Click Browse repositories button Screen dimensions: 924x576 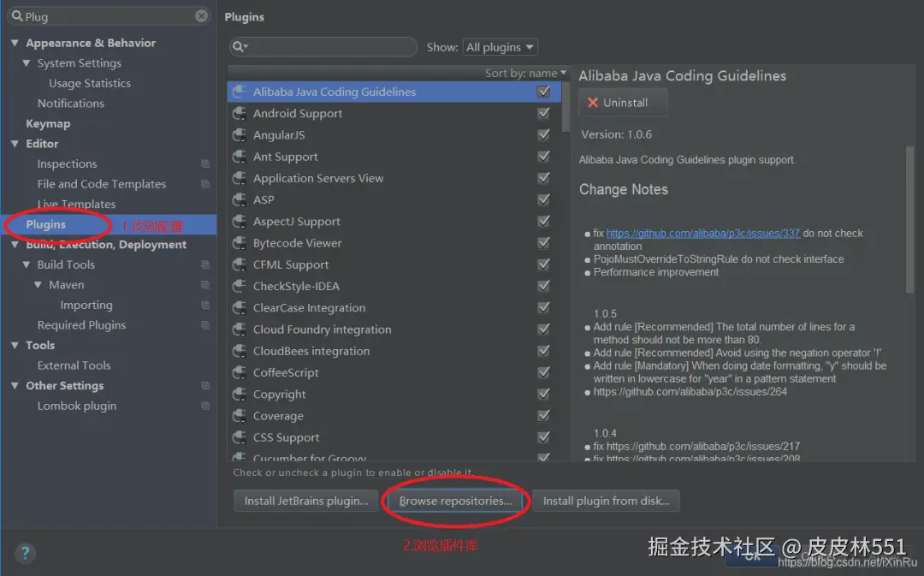(x=455, y=501)
